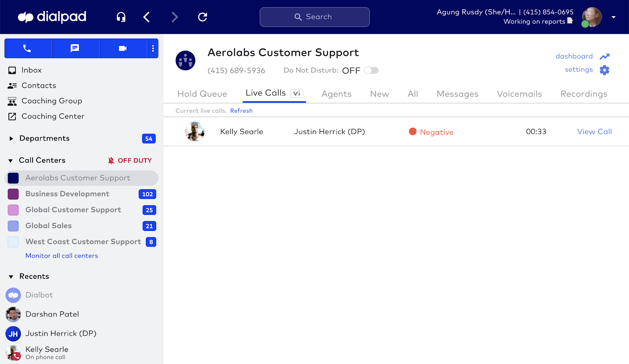Click Global Customer Support badge 25
629x364 pixels.
[x=149, y=210]
